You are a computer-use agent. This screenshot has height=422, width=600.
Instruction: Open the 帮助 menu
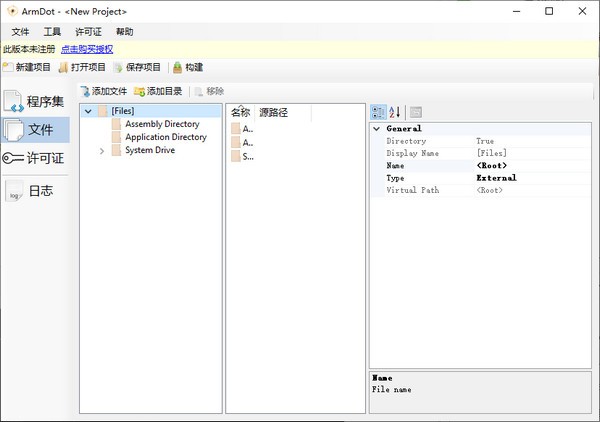tap(124, 32)
